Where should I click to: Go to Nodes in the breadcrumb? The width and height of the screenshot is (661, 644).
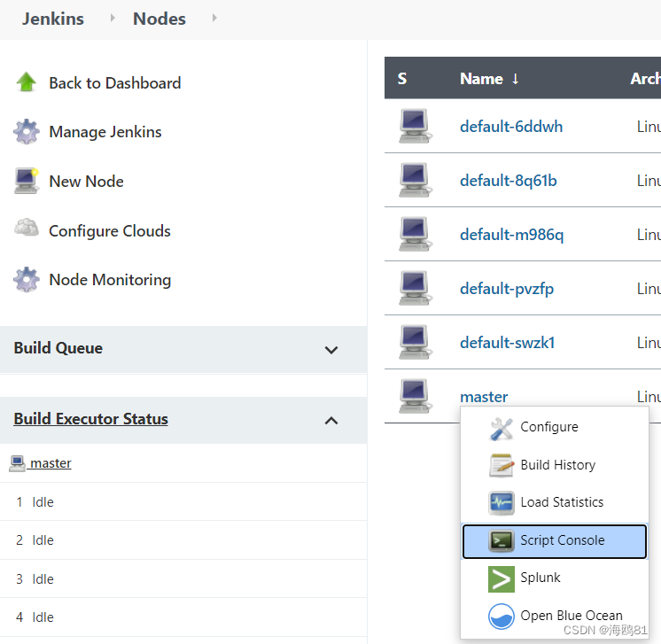(x=159, y=19)
